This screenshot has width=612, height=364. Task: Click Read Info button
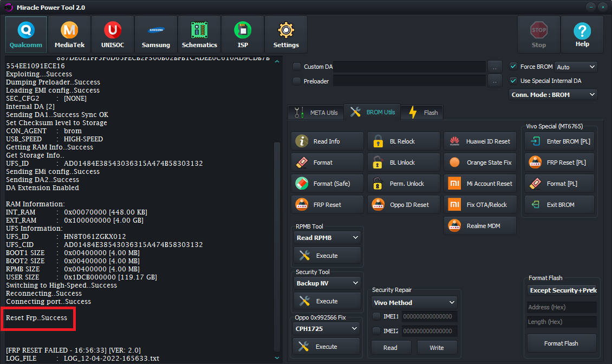[x=327, y=141]
